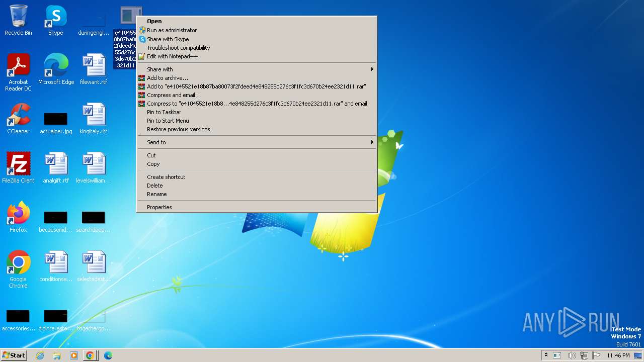Select the kingitaly.rtf document icon

[x=94, y=119]
